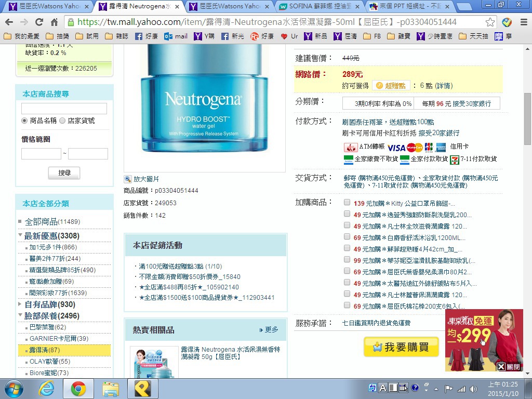Image resolution: width=532 pixels, height=399 pixels.
Task: Click the maximum price range field
Action: click(x=88, y=154)
